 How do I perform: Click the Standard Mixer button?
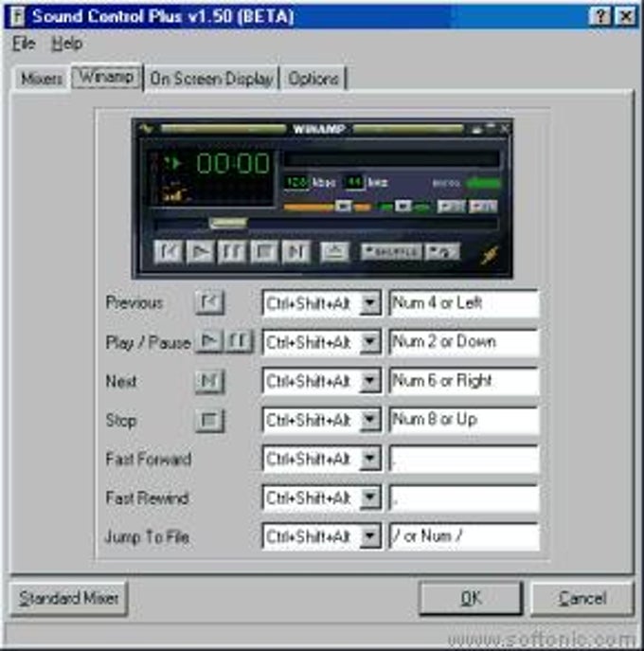tap(68, 598)
